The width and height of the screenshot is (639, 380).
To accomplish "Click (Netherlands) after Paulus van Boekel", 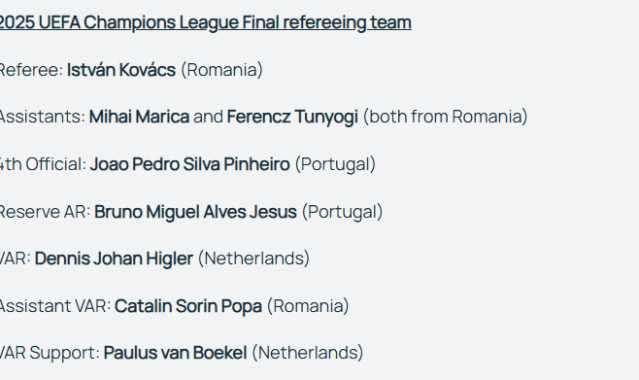I will pos(307,353).
